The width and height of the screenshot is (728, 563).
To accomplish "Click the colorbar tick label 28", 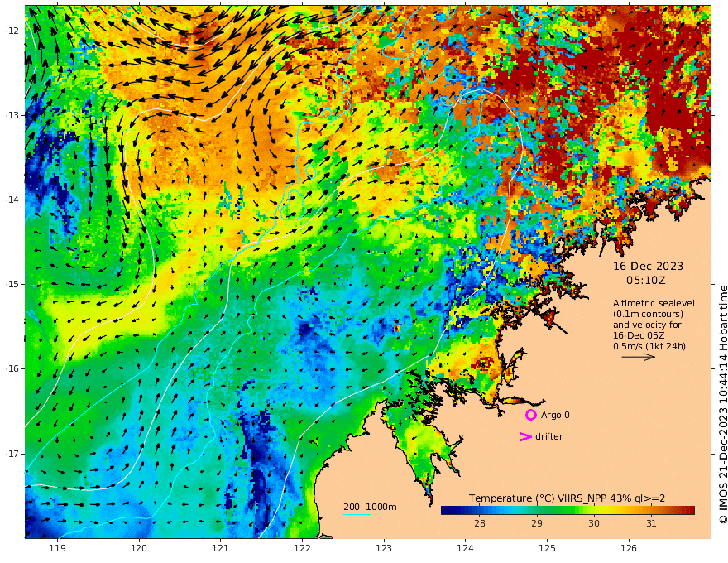I will [x=480, y=523].
